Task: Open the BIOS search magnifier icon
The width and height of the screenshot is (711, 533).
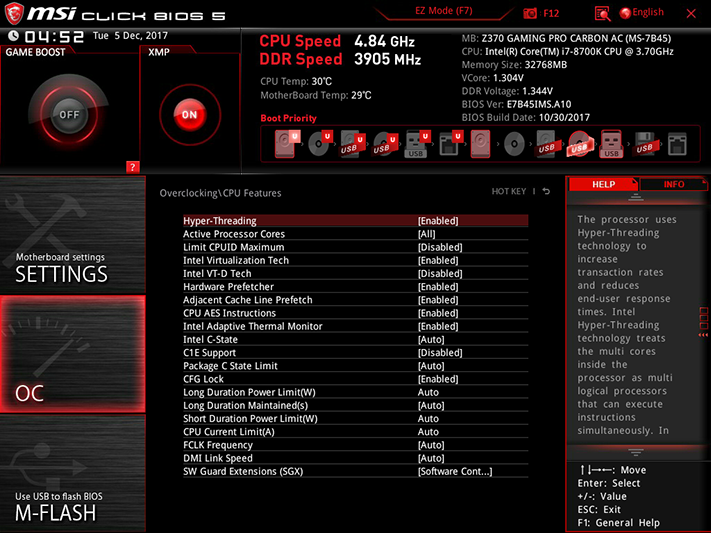Action: point(602,13)
